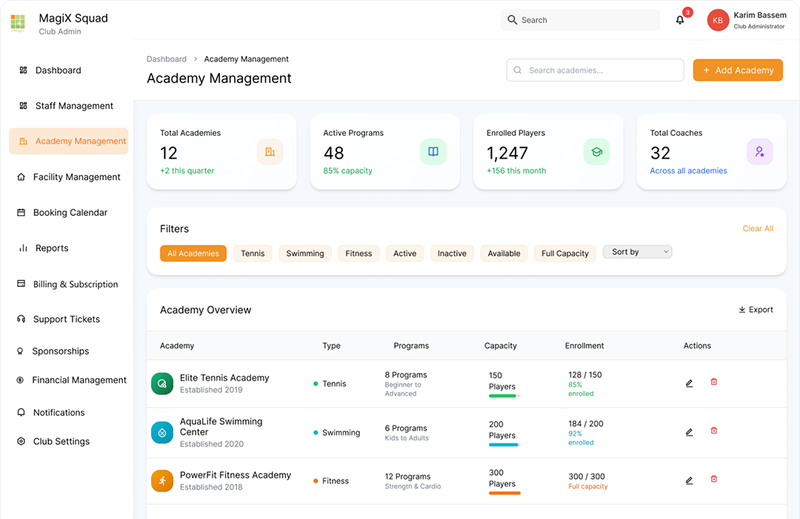Open Club Settings
Image resolution: width=800 pixels, height=519 pixels.
54,441
